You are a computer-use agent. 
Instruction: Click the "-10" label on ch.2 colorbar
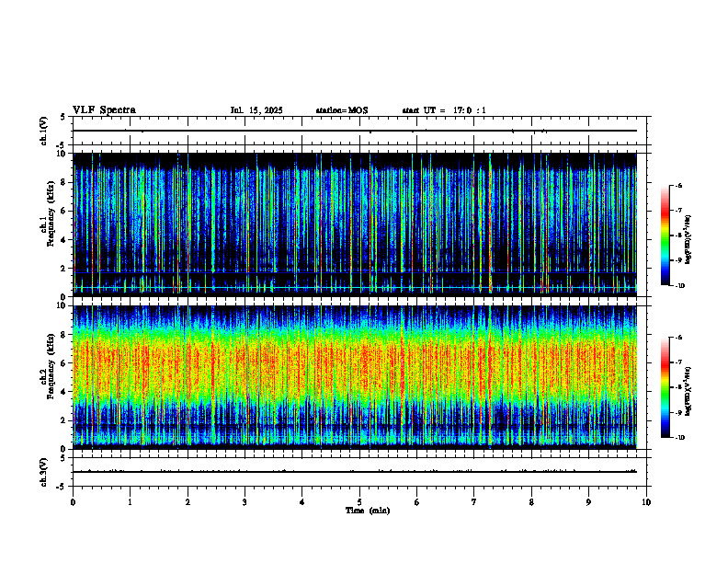point(679,438)
